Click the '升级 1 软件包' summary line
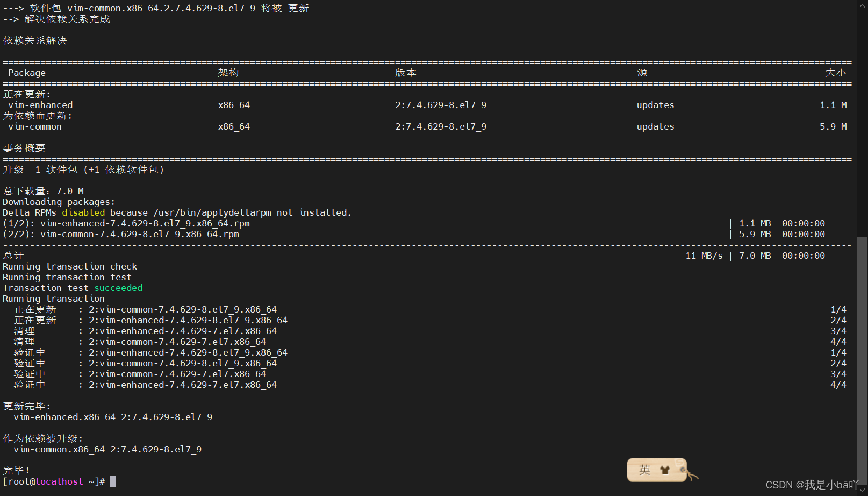This screenshot has width=868, height=496. pyautogui.click(x=83, y=169)
